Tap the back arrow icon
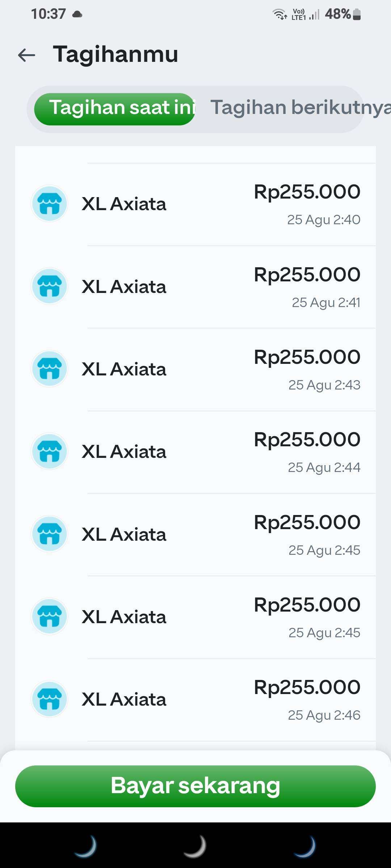The image size is (391, 868). click(26, 55)
